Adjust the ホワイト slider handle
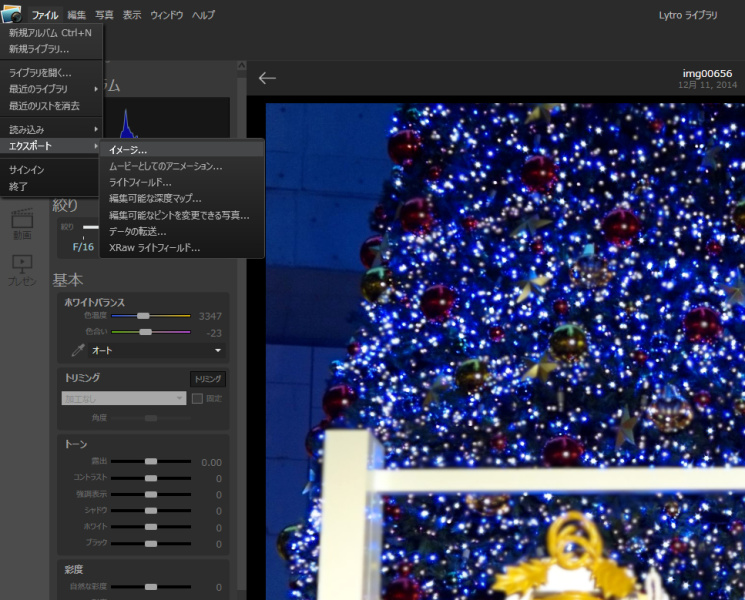The width and height of the screenshot is (745, 600). (x=151, y=527)
